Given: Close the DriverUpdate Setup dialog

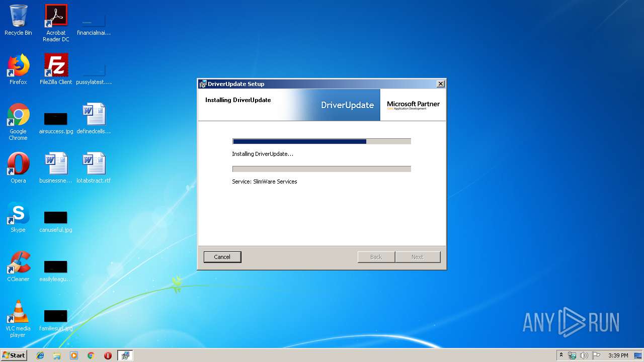Looking at the screenshot, I should click(441, 84).
